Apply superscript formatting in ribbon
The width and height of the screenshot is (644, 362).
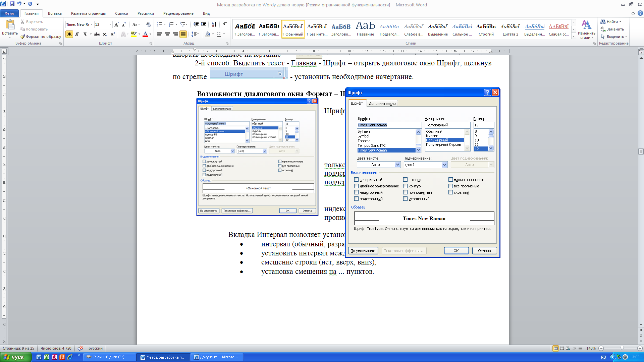[x=113, y=34]
